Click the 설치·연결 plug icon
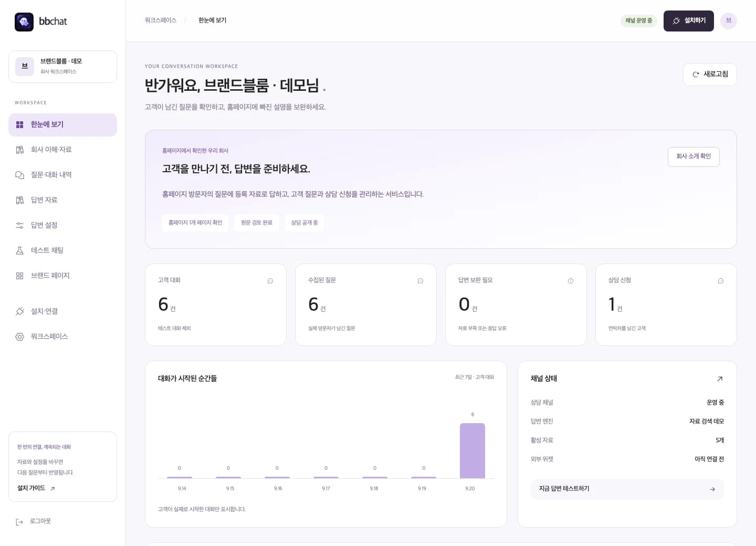Viewport: 756px width, 546px height. point(19,312)
